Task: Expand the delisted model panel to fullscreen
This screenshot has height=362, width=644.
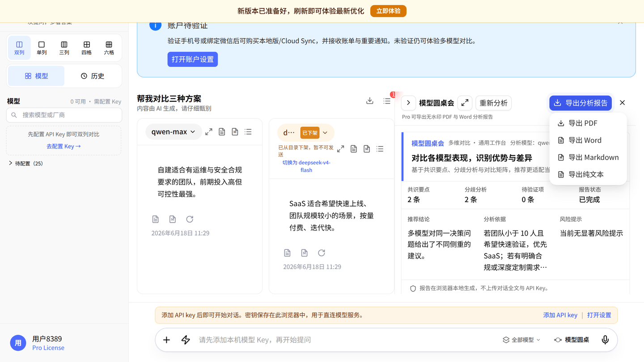Action: 341,149
